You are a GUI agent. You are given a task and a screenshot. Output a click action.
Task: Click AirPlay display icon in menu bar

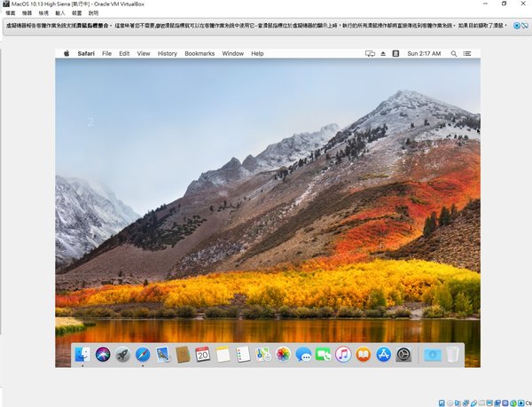pos(370,53)
